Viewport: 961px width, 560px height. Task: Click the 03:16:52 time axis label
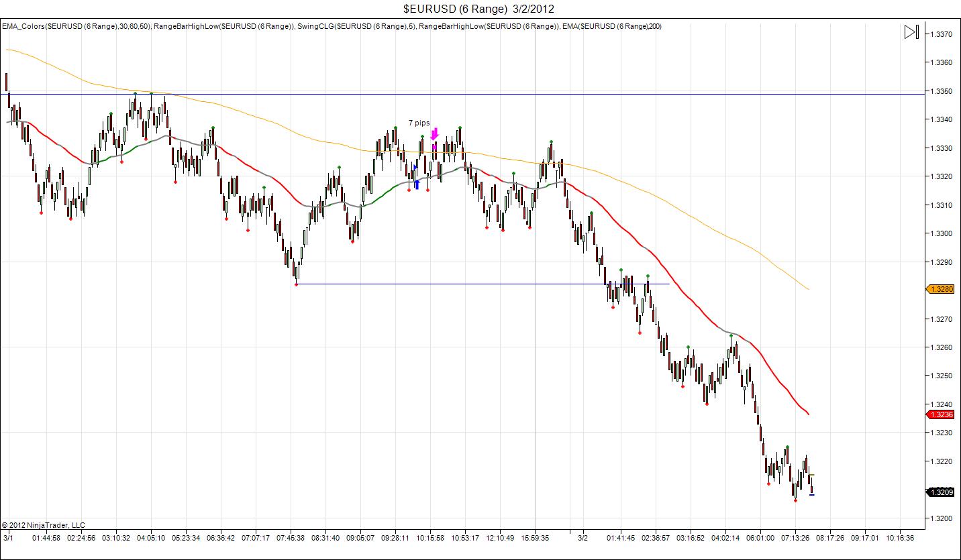tap(691, 538)
